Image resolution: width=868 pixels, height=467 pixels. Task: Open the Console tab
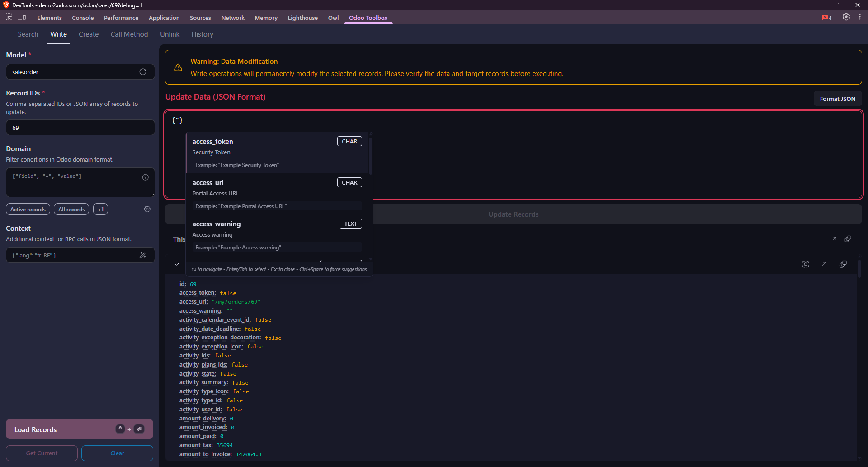click(83, 18)
